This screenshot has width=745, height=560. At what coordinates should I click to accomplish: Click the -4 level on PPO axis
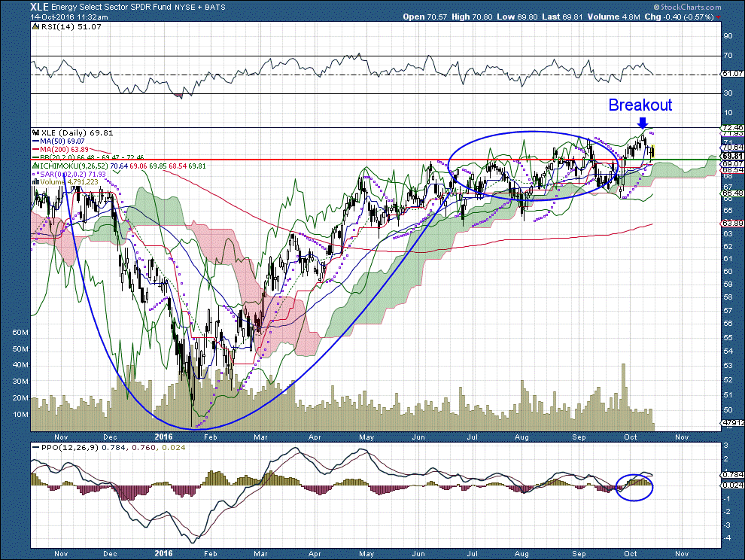(x=727, y=537)
